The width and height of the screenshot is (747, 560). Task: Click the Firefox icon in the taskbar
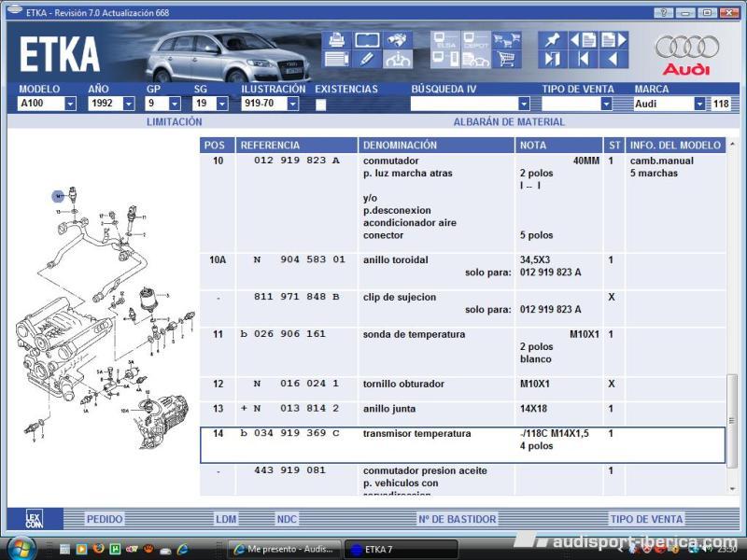pyautogui.click(x=99, y=549)
